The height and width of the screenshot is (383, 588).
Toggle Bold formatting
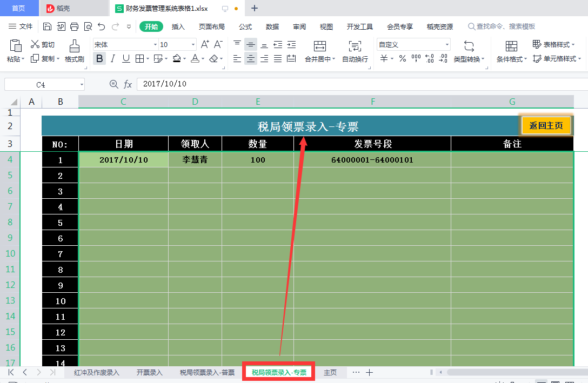(99, 59)
